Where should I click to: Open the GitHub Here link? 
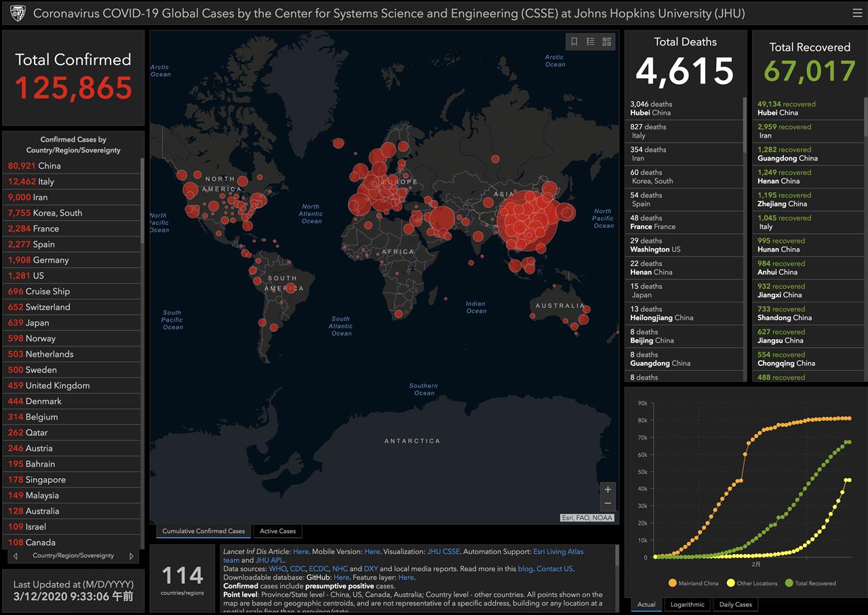pos(341,578)
